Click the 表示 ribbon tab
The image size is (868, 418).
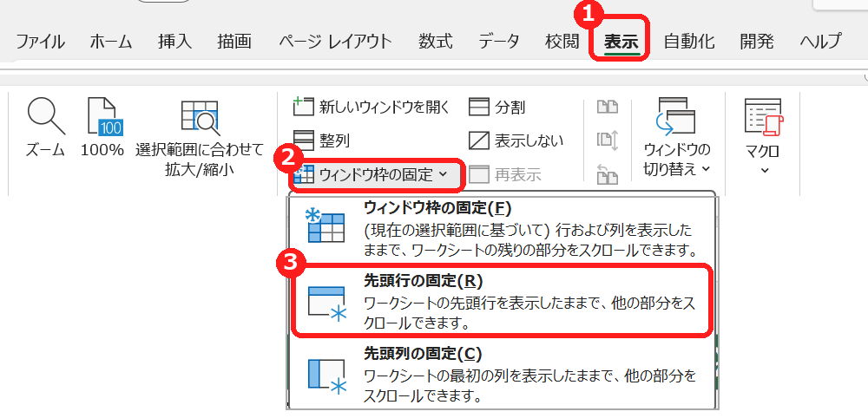[x=621, y=42]
